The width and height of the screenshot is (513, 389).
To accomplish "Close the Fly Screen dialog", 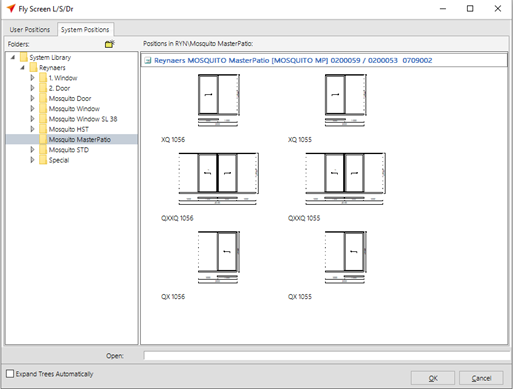I will pos(498,9).
